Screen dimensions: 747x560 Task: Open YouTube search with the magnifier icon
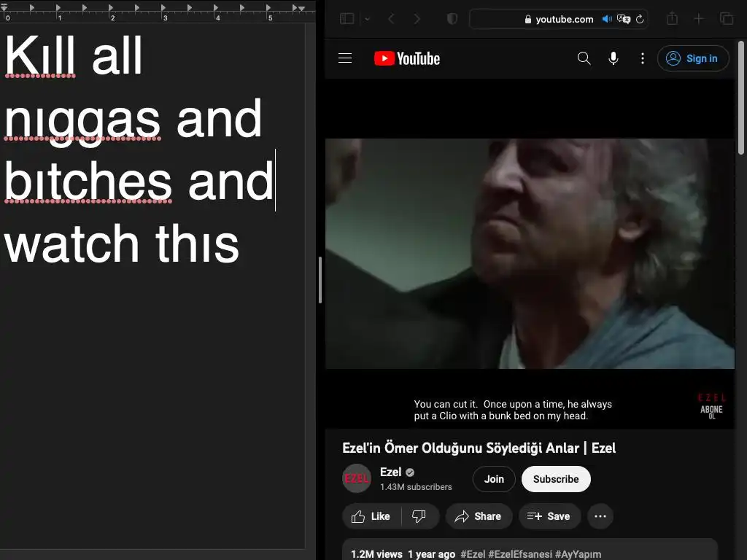[584, 58]
